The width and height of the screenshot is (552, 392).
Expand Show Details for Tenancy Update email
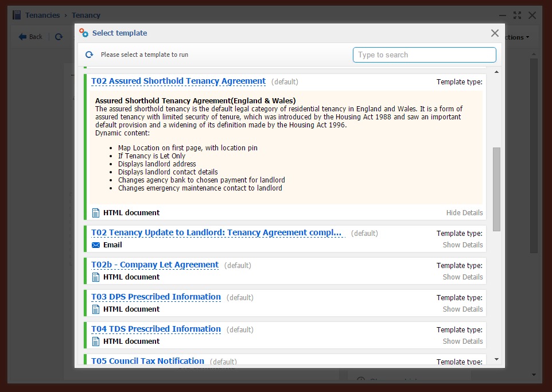(462, 245)
